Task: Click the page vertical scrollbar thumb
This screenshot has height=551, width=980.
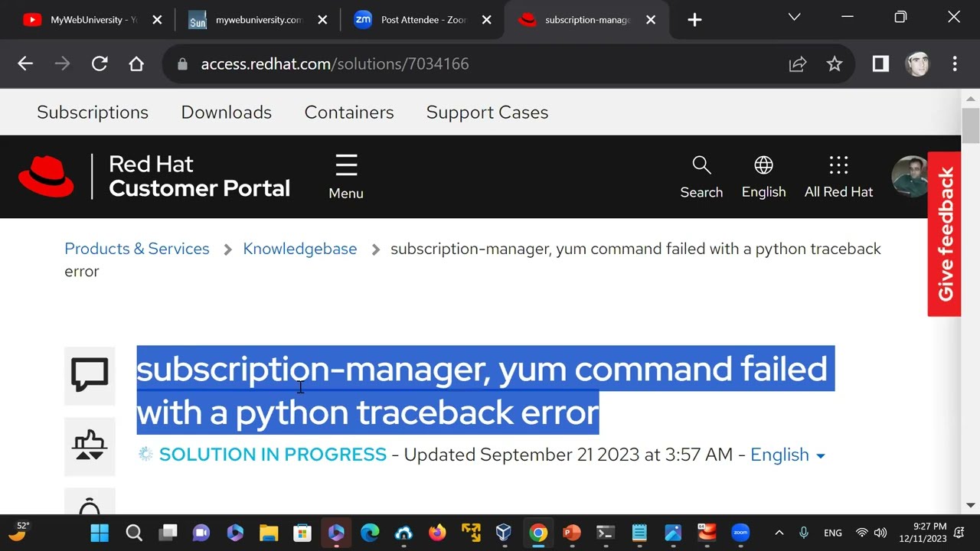Action: (971, 126)
